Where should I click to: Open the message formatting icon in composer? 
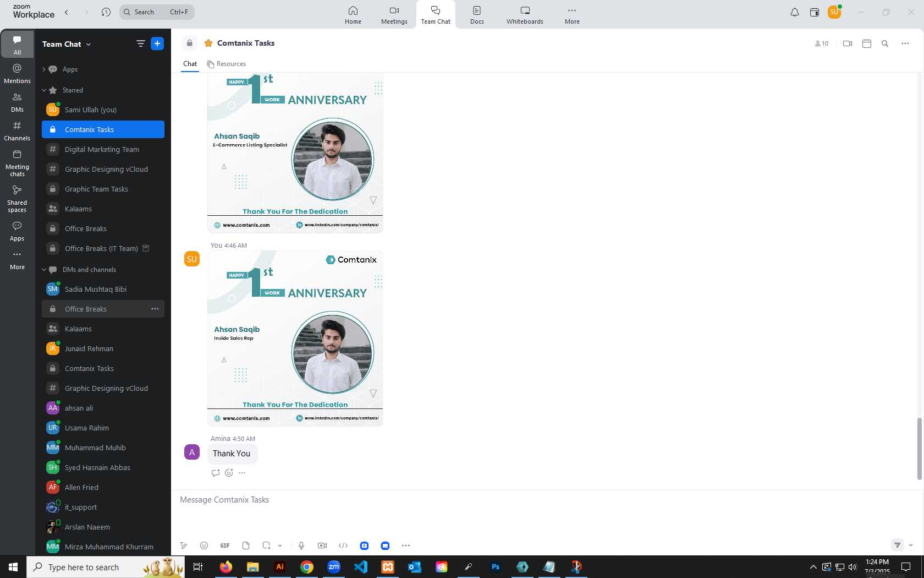point(184,546)
